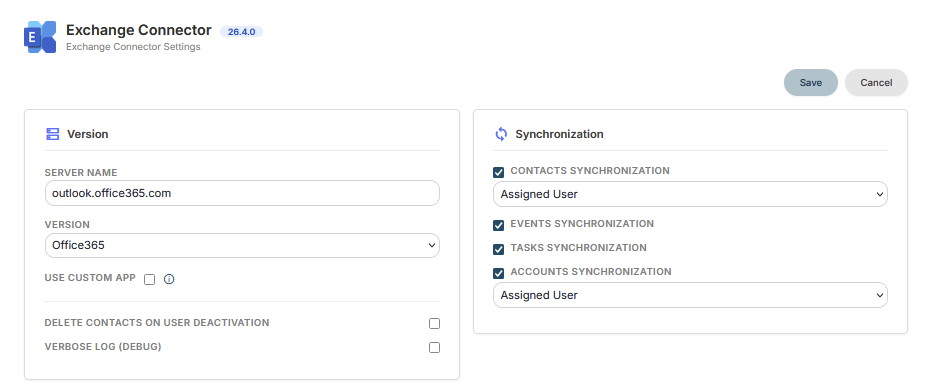The width and height of the screenshot is (930, 387).
Task: Click the 26.4.0 version badge
Action: pyautogui.click(x=241, y=31)
